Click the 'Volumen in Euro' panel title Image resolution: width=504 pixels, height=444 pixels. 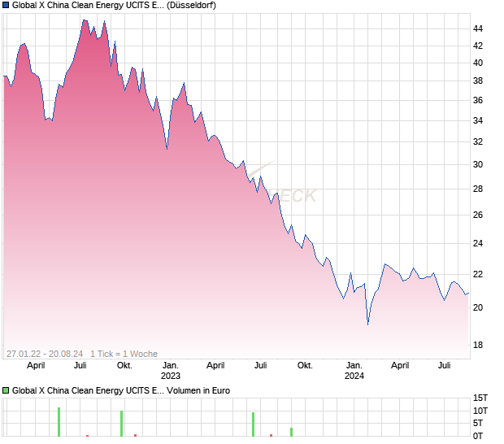[199, 390]
